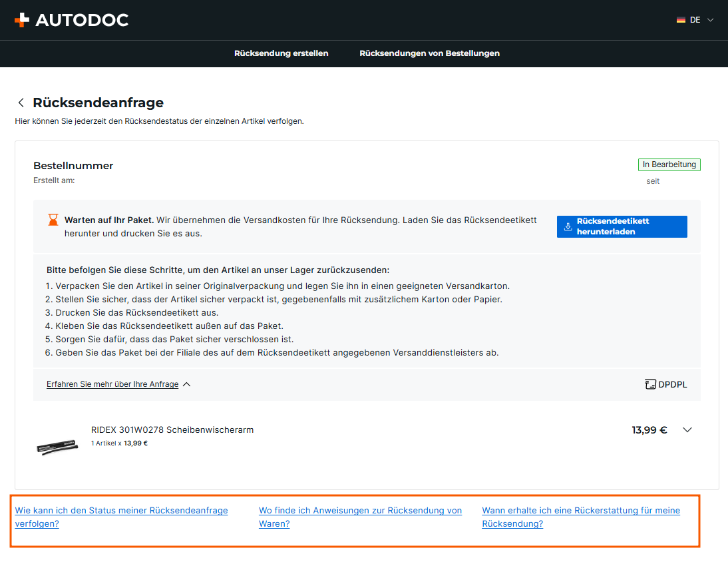Image resolution: width=728 pixels, height=570 pixels.
Task: Click the Erfahren Sie mehr über Ihre Anfrage link
Action: (x=112, y=384)
